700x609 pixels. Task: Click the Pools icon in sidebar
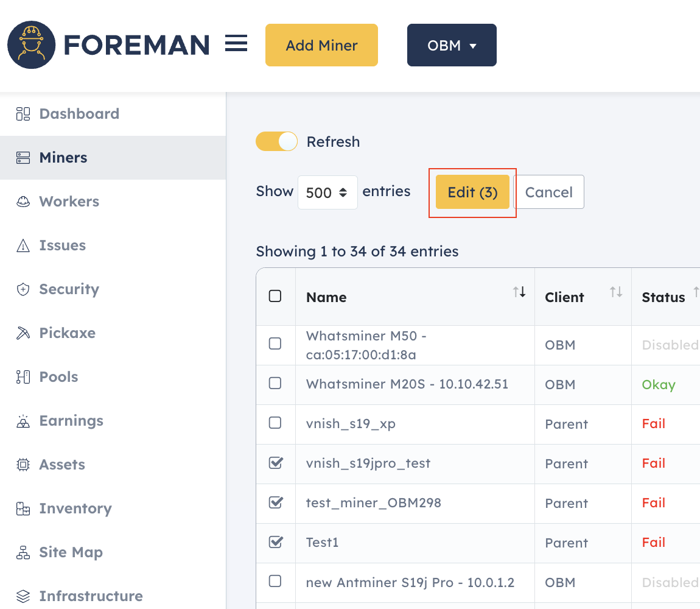[23, 376]
